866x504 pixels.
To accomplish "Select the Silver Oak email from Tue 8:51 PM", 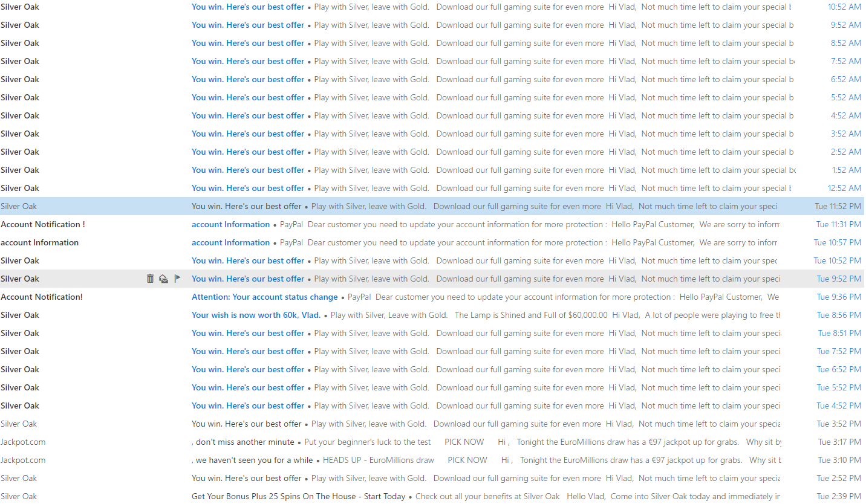I will 433,333.
